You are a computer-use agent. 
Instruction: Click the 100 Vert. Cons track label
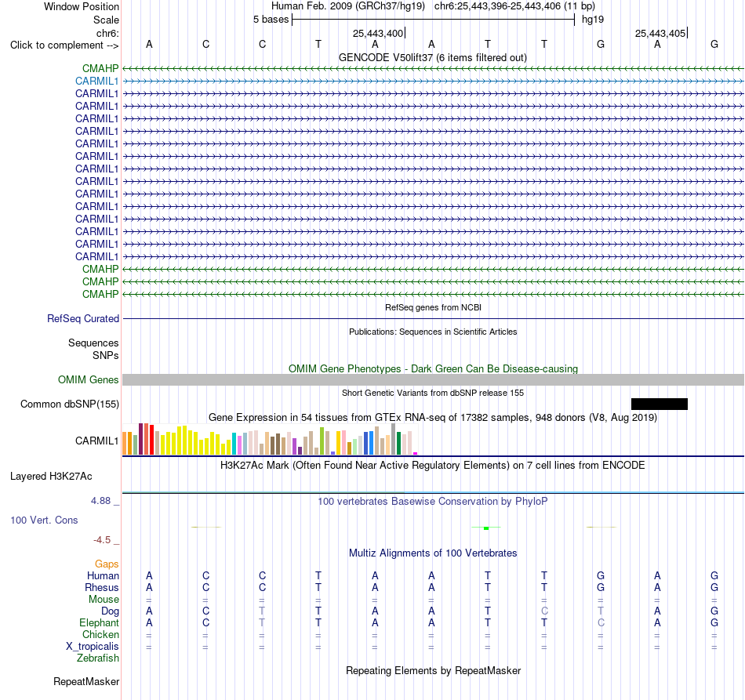point(44,520)
